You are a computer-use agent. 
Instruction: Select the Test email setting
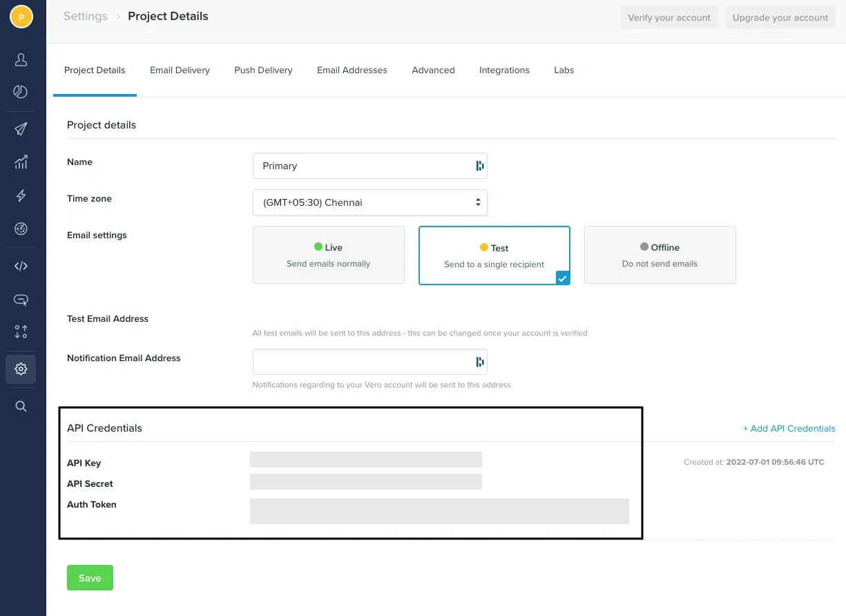click(x=494, y=256)
